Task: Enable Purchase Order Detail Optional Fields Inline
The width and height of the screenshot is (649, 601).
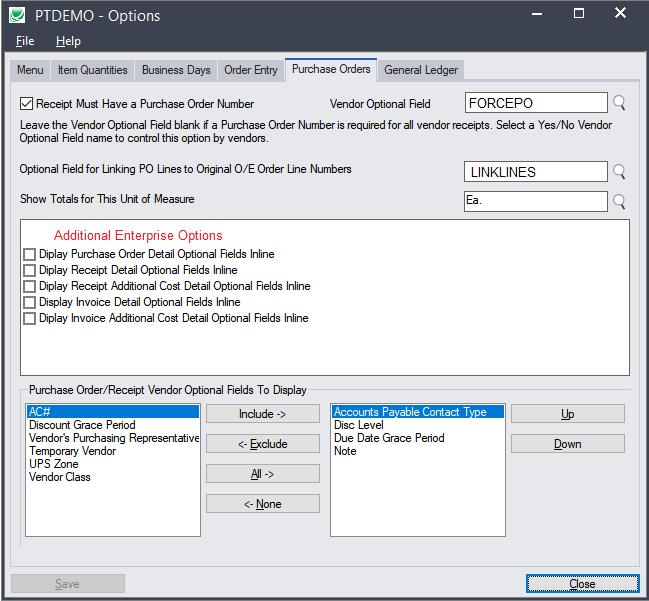Action: click(29, 255)
